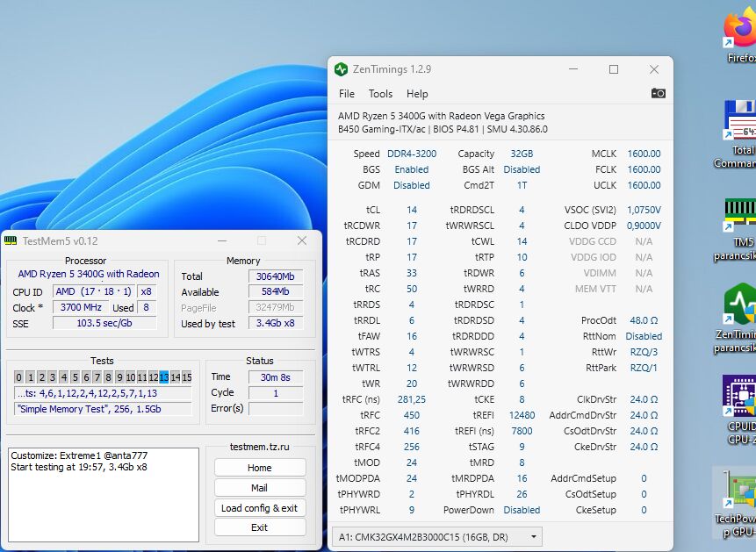The image size is (756, 552).
Task: Click the ProcOdt value 48.0 Ω
Action: click(x=644, y=320)
